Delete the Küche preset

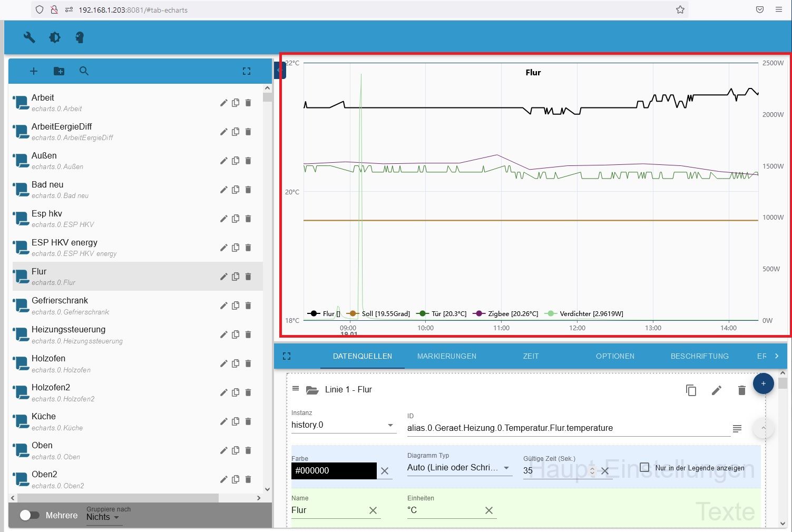(x=248, y=421)
